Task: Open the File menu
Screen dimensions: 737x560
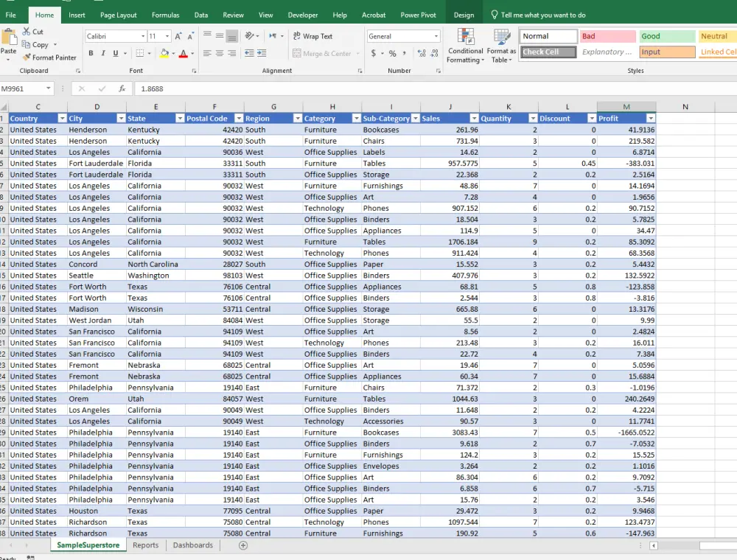Action: tap(11, 15)
